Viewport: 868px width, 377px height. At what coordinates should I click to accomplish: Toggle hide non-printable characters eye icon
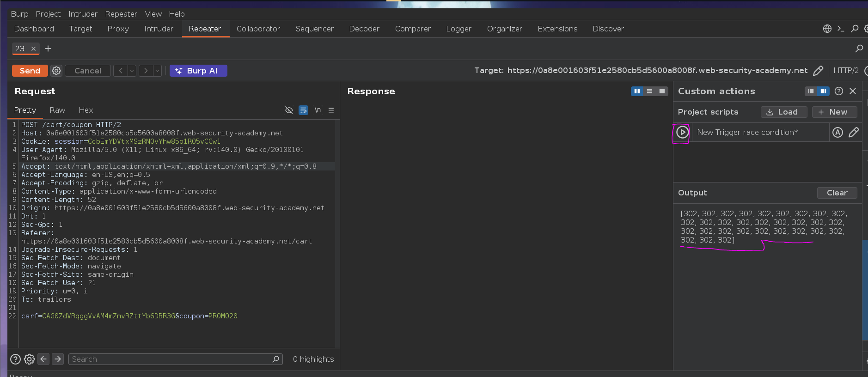289,110
